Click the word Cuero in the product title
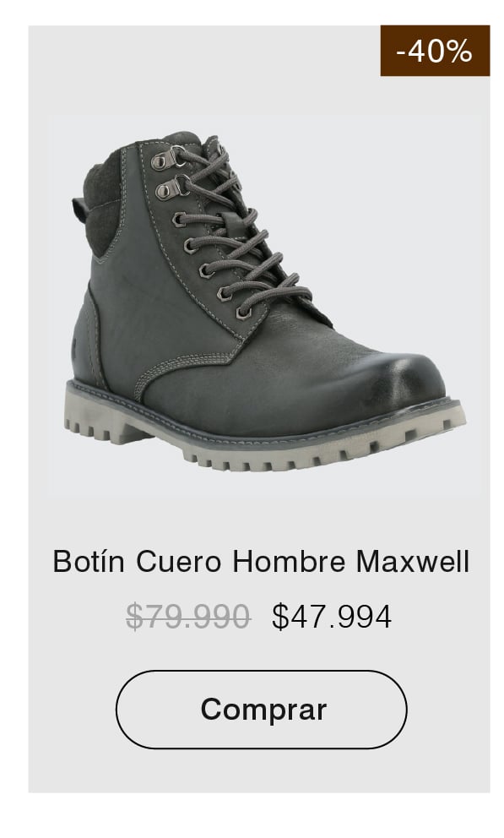The width and height of the screenshot is (504, 838). [178, 562]
